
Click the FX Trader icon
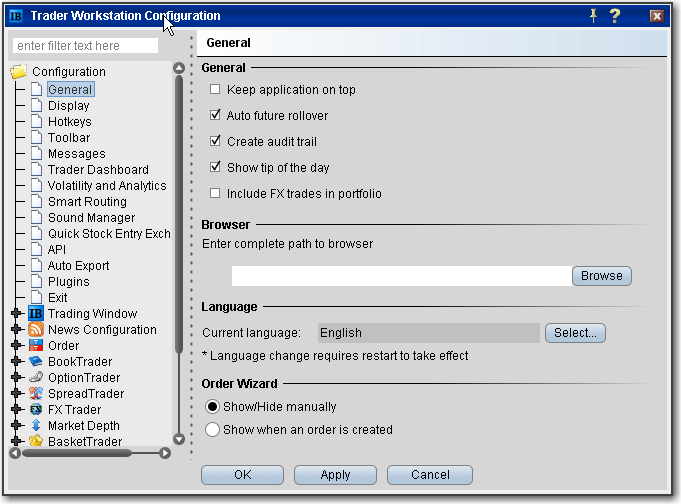[x=36, y=409]
